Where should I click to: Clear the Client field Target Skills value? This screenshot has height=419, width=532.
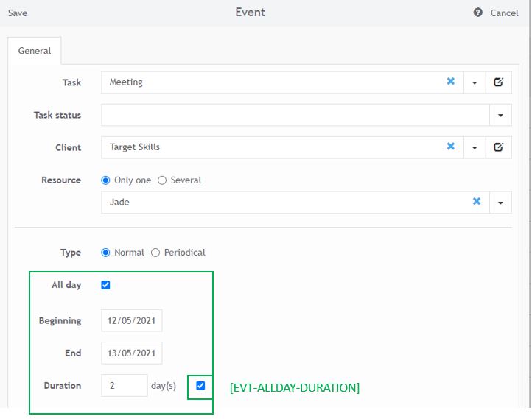(451, 147)
